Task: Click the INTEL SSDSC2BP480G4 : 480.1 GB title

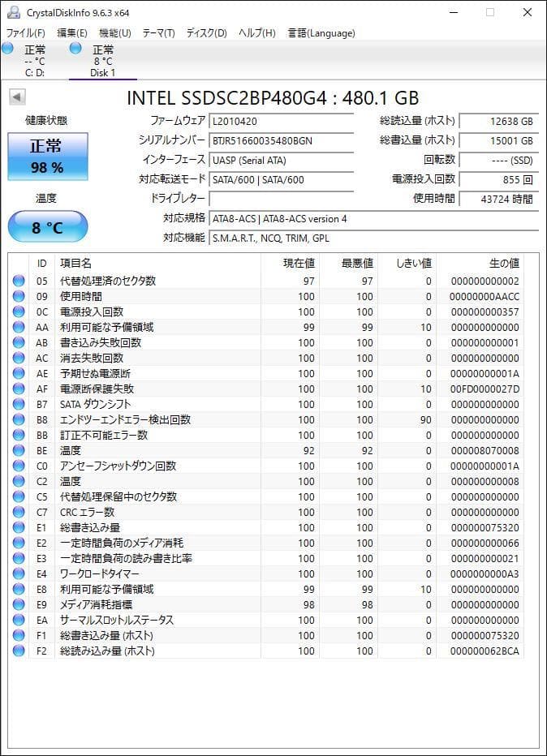Action: [x=273, y=98]
